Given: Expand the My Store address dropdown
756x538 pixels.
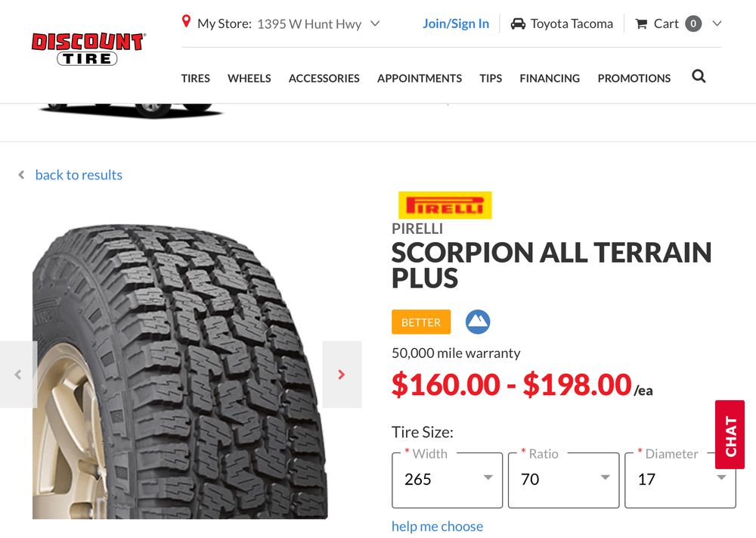Looking at the screenshot, I should tap(375, 23).
